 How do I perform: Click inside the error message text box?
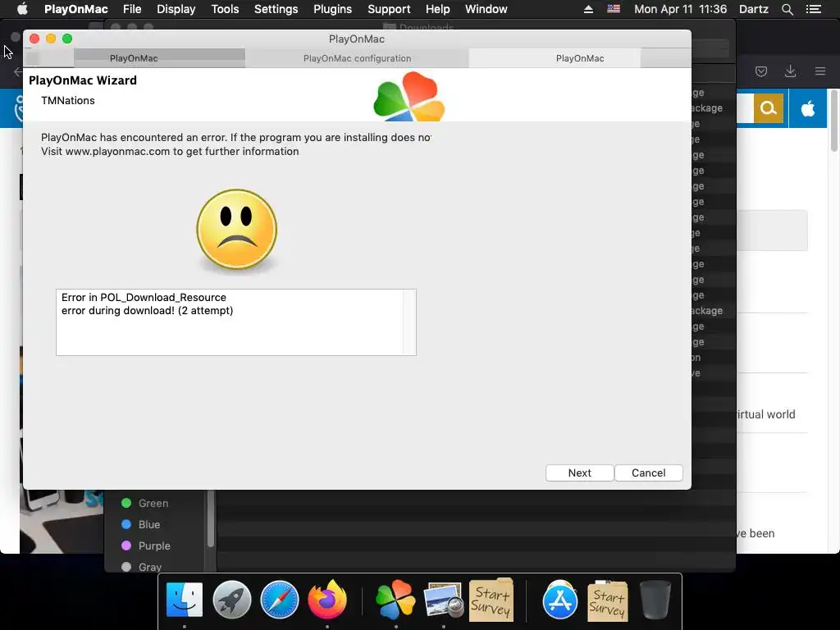pos(235,322)
